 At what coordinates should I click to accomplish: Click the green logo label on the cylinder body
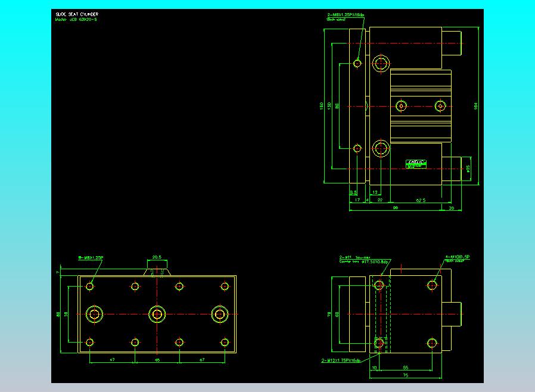pos(415,163)
